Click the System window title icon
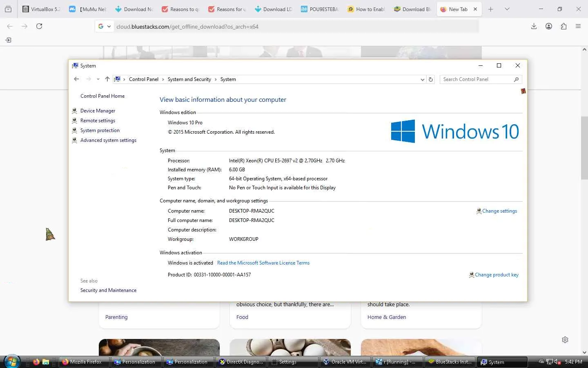The height and width of the screenshot is (368, 588). pos(75,65)
